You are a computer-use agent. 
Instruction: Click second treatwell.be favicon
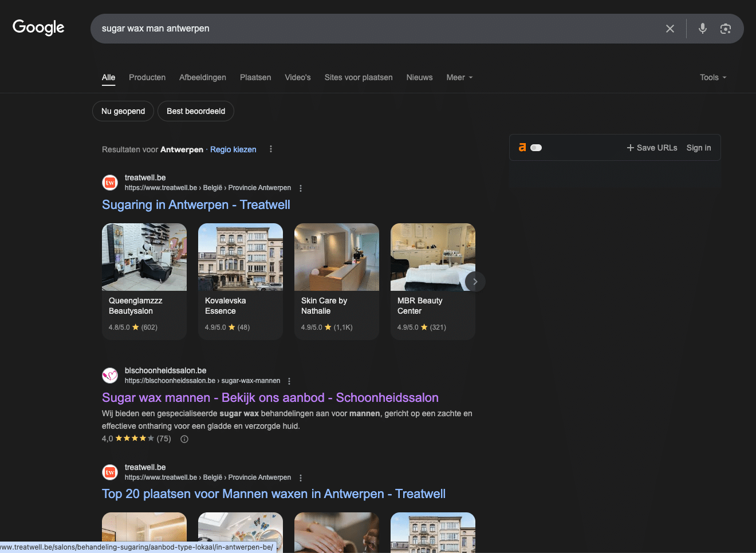coord(110,472)
